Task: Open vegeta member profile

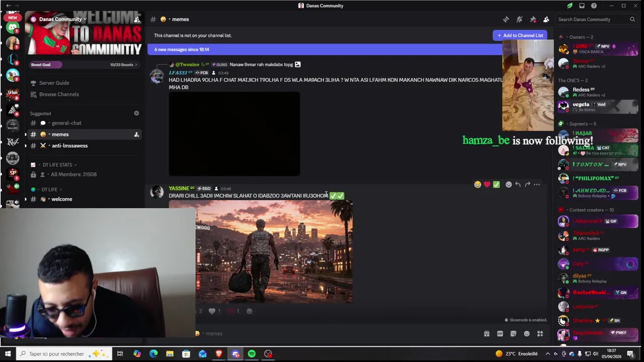Action: coord(598,107)
